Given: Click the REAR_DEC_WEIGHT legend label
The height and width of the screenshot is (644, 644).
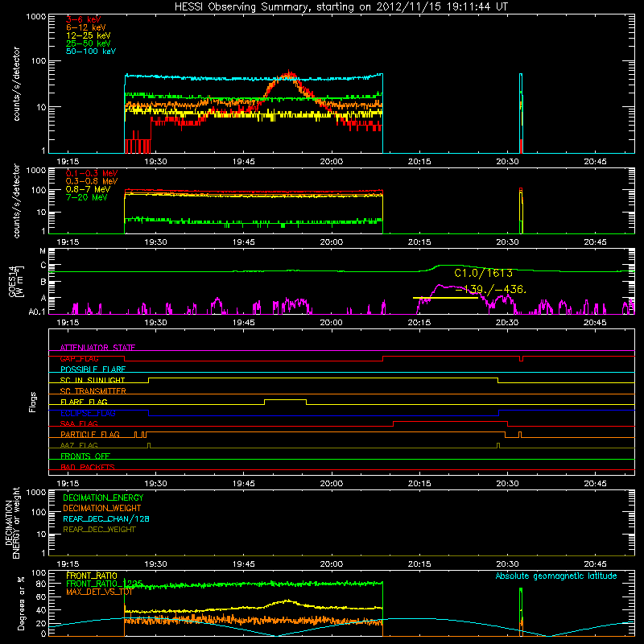Looking at the screenshot, I should pos(99,530).
